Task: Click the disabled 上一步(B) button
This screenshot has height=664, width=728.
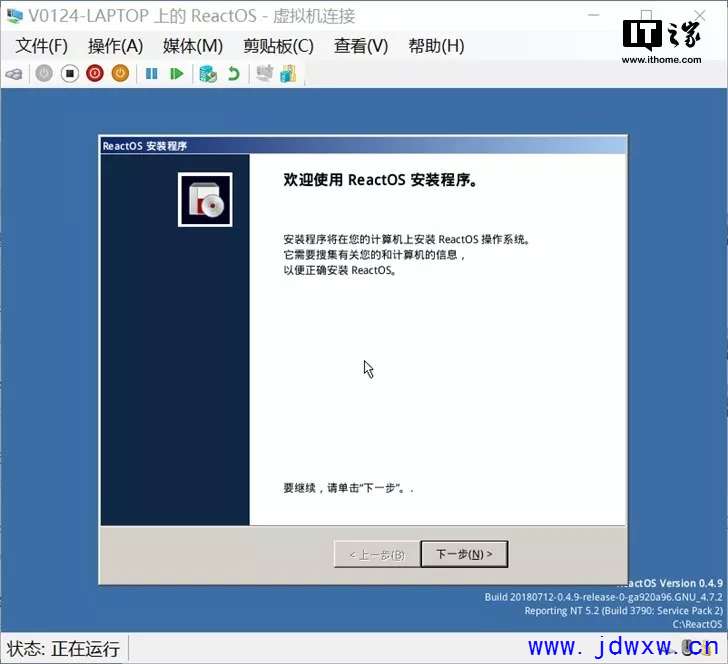Action: (377, 554)
